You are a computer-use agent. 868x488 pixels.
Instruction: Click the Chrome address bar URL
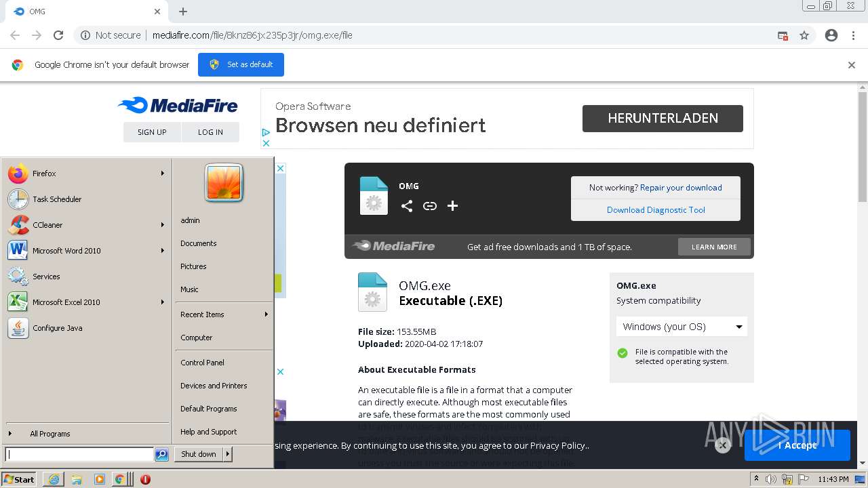252,35
